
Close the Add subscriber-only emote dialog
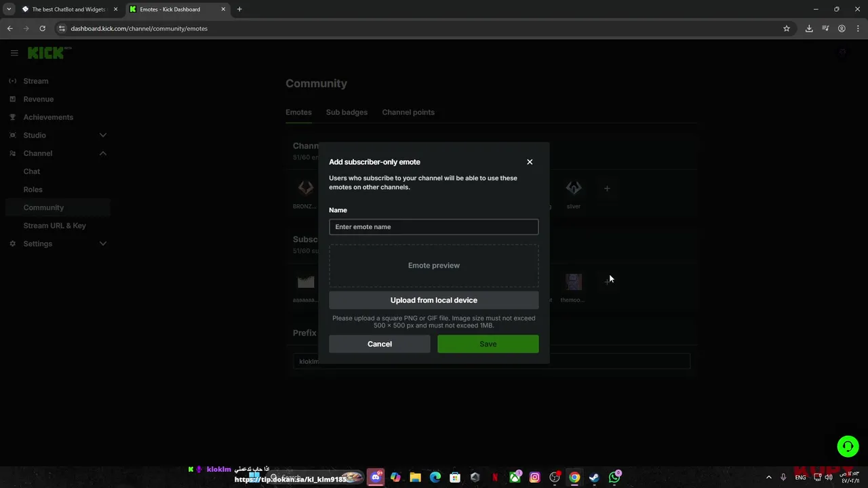[x=530, y=162]
